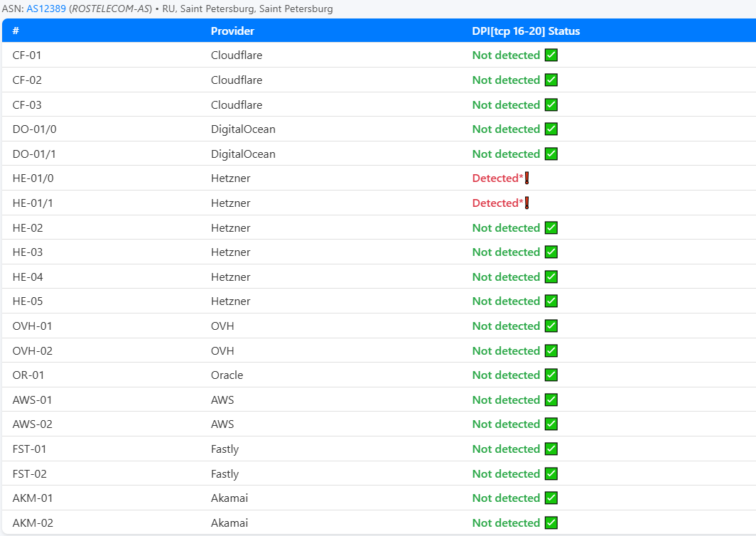Select the DO-01/0 identifier cell
The image size is (756, 536).
(34, 129)
